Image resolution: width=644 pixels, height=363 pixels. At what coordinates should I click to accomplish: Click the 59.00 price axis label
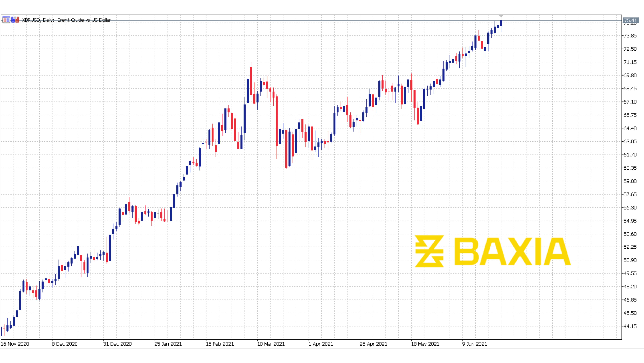630,181
